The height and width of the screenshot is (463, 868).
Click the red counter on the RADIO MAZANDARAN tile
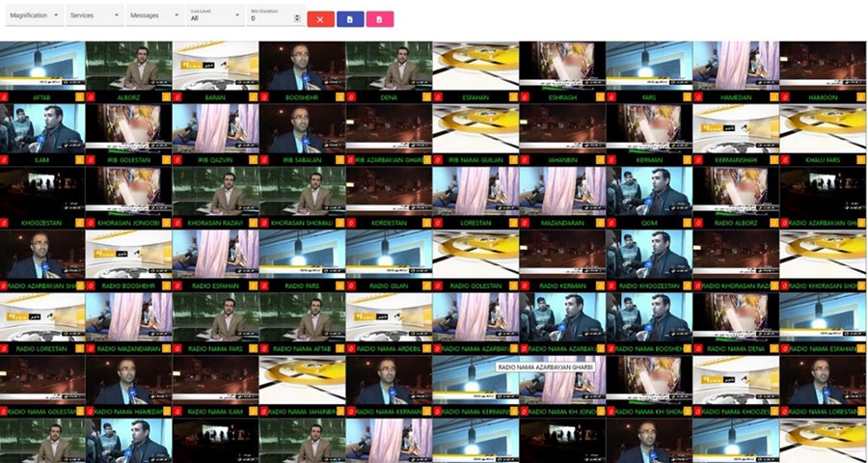coord(91,349)
